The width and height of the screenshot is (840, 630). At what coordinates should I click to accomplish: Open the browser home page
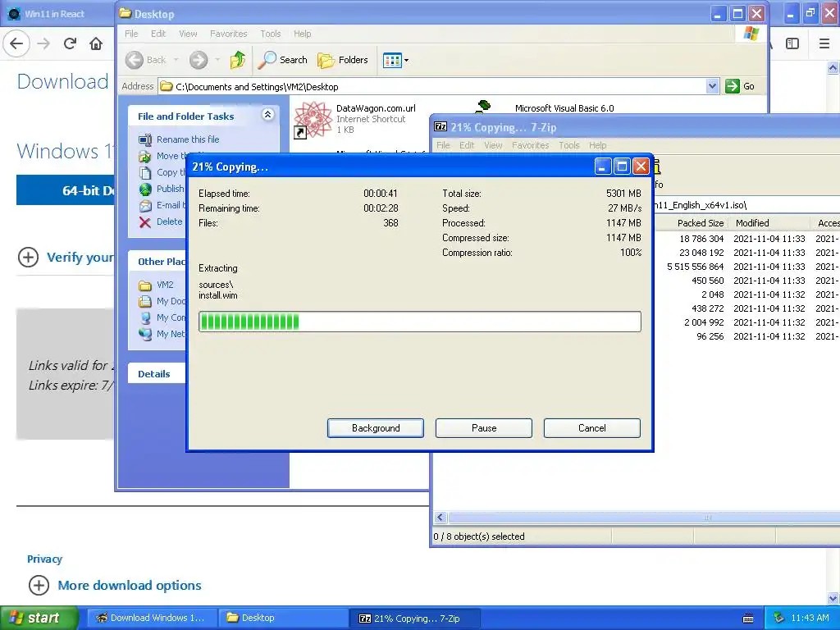click(96, 43)
